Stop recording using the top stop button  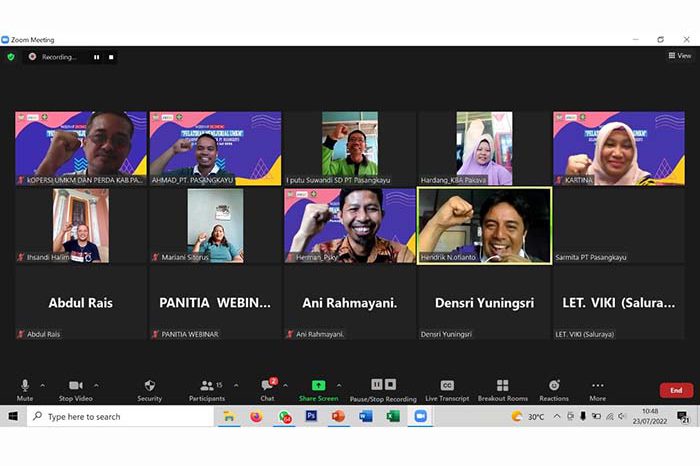pos(111,57)
